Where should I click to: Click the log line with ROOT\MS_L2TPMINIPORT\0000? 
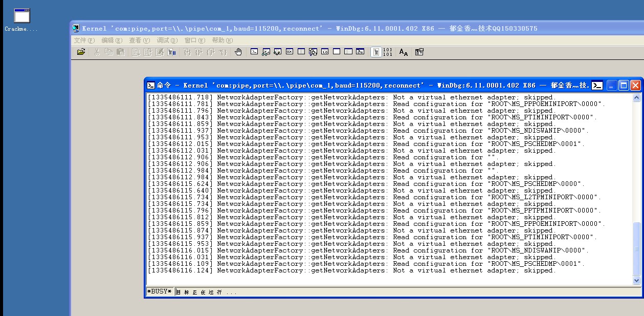375,197
